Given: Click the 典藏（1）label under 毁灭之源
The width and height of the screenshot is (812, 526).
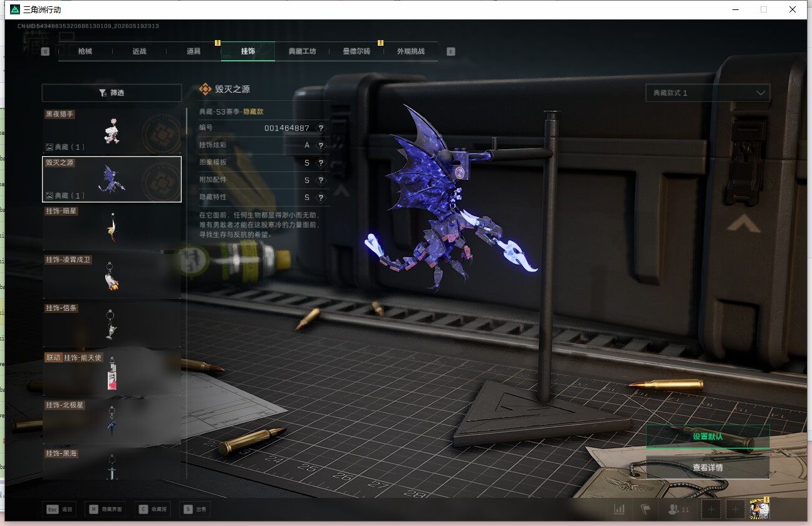Looking at the screenshot, I should click(x=66, y=196).
